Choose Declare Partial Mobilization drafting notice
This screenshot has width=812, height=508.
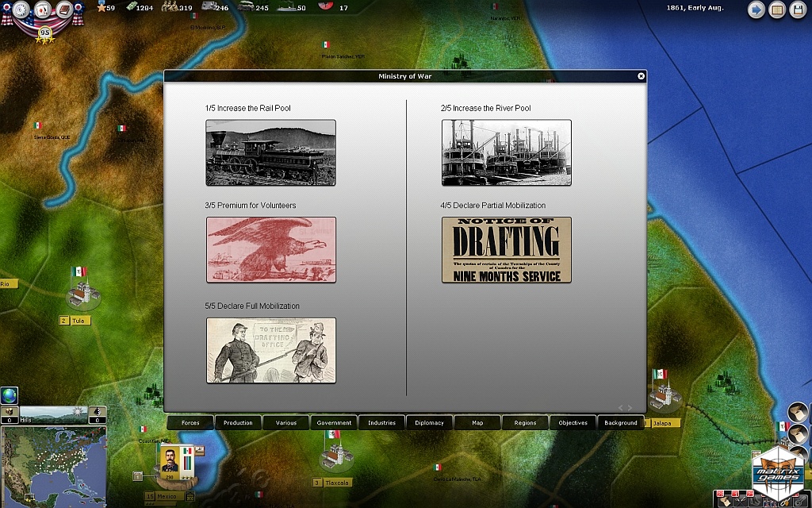pos(506,250)
